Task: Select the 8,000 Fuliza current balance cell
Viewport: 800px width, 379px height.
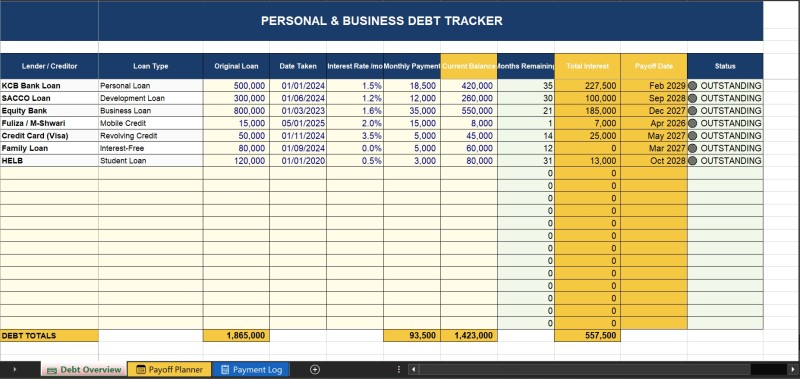Action: (469, 123)
